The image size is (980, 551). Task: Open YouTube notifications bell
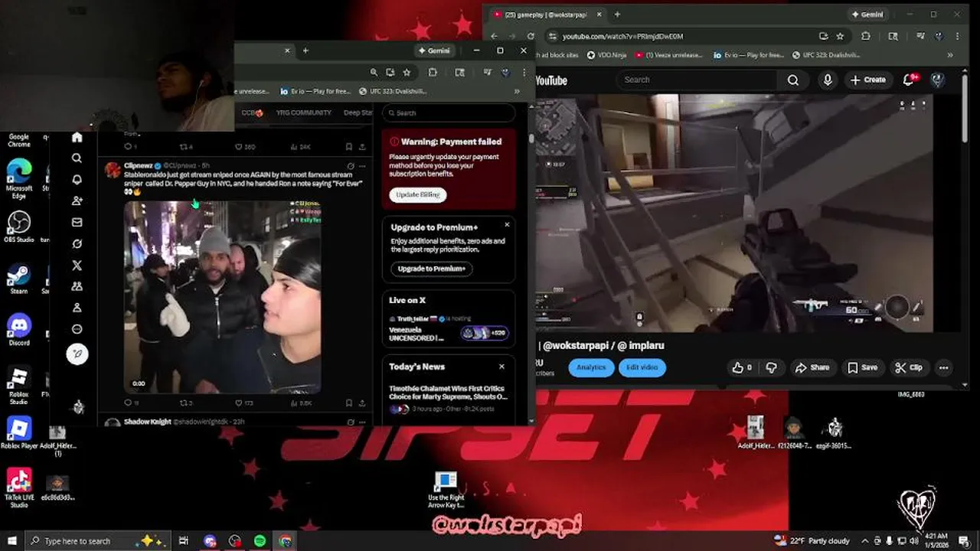tap(910, 80)
